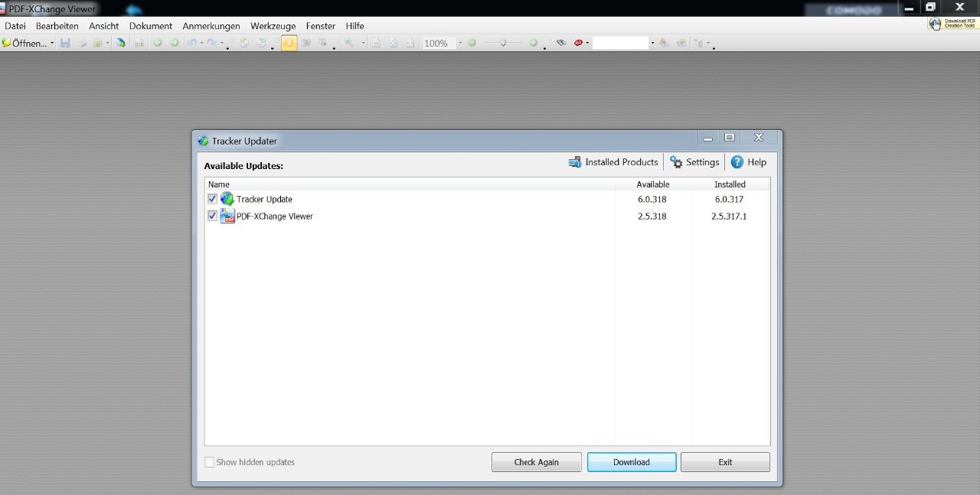Image resolution: width=980 pixels, height=495 pixels.
Task: Rotate page counter-clockwise icon
Action: pyautogui.click(x=245, y=43)
